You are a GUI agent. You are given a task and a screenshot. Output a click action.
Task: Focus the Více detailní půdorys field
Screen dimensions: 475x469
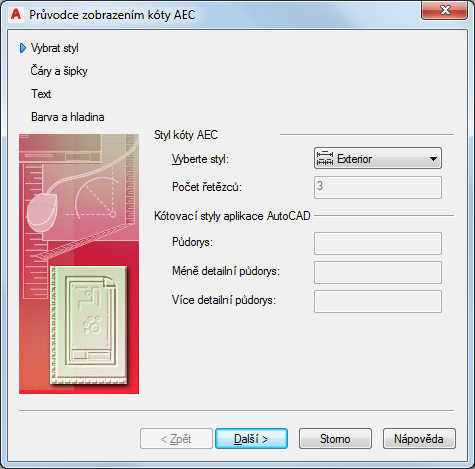pyautogui.click(x=378, y=302)
